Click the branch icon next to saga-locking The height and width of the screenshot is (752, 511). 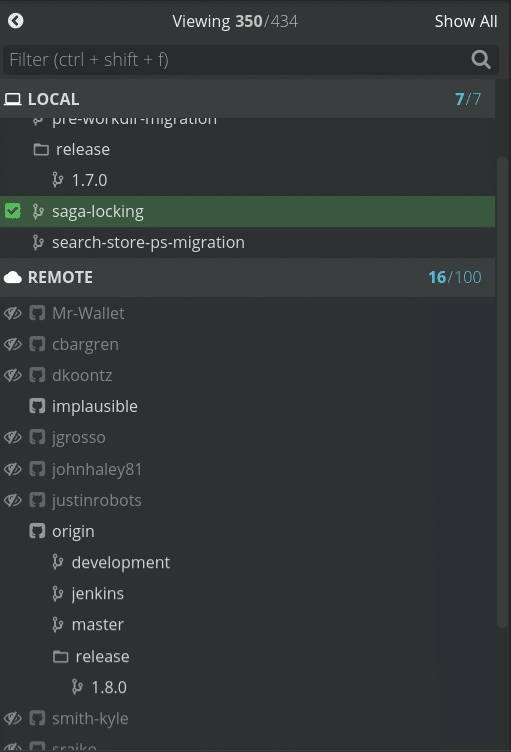tap(38, 212)
